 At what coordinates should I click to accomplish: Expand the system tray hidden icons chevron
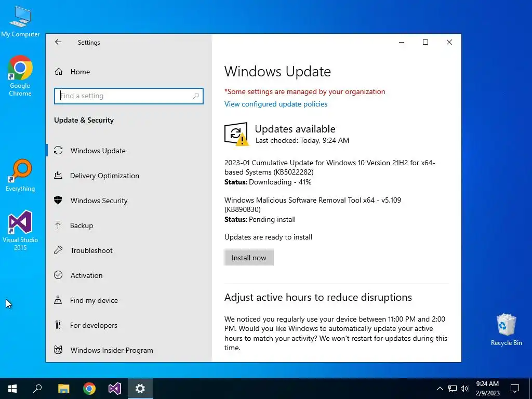click(440, 389)
